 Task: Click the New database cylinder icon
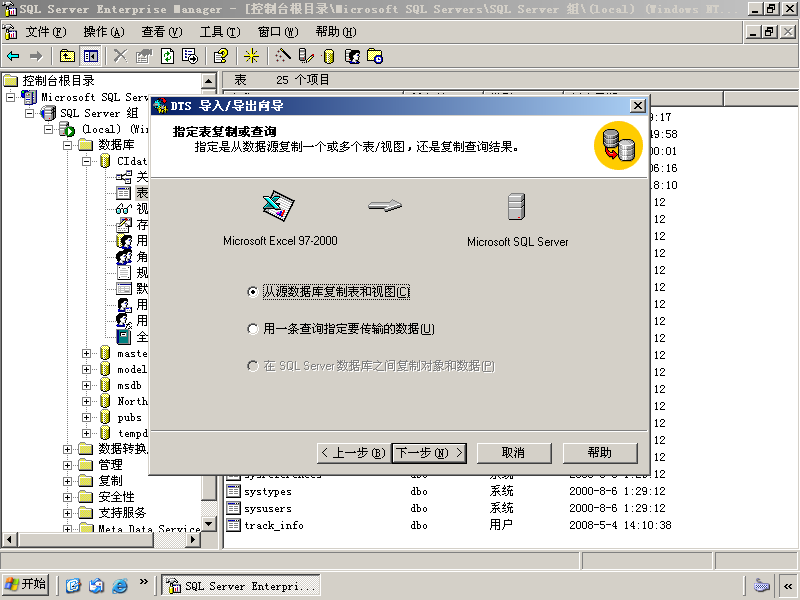pyautogui.click(x=329, y=56)
